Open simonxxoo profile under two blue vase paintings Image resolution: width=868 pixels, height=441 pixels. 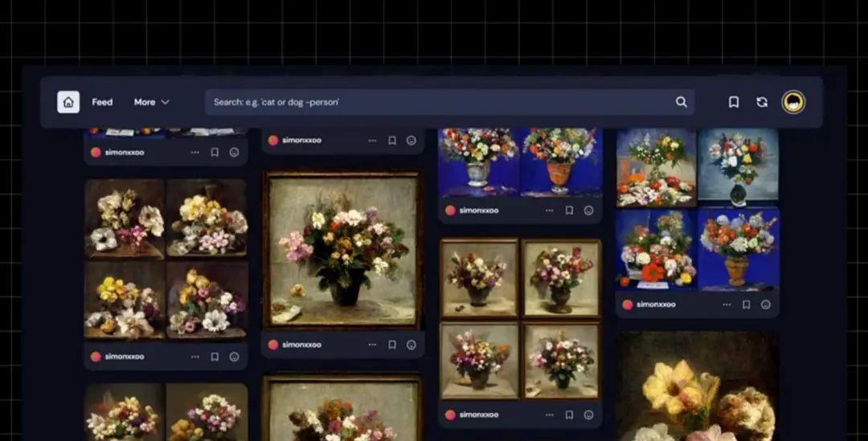point(479,210)
